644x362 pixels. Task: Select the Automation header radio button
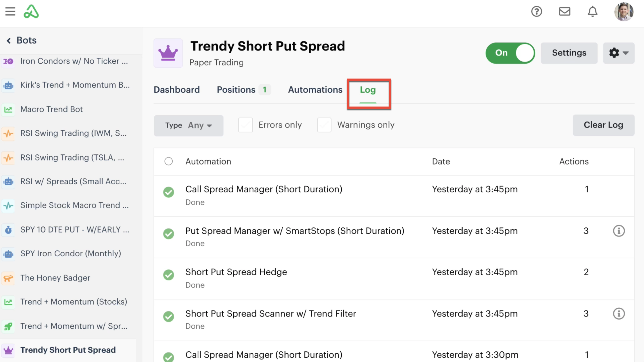click(169, 161)
